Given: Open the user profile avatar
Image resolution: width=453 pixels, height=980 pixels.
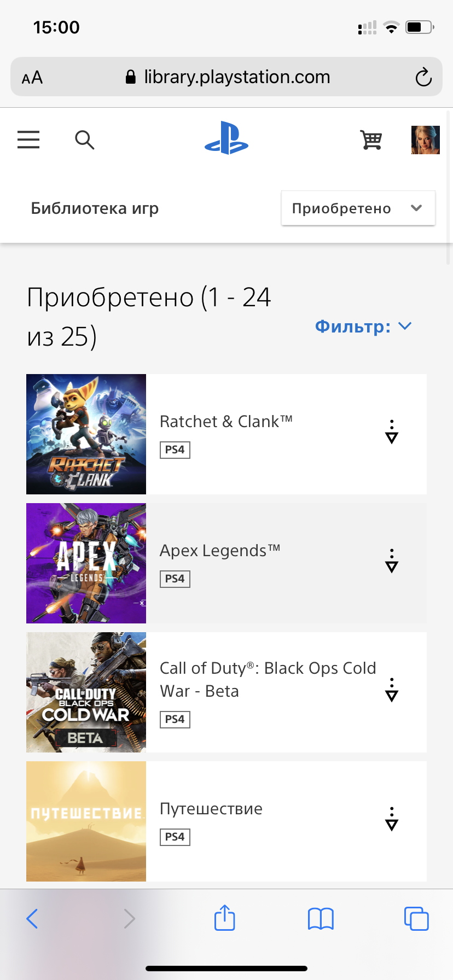Looking at the screenshot, I should [x=425, y=140].
